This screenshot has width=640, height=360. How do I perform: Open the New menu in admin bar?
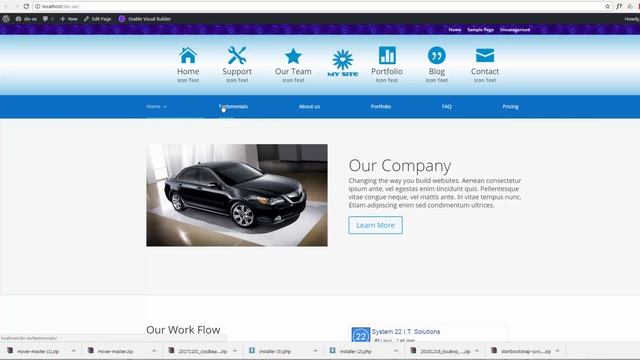[69, 19]
